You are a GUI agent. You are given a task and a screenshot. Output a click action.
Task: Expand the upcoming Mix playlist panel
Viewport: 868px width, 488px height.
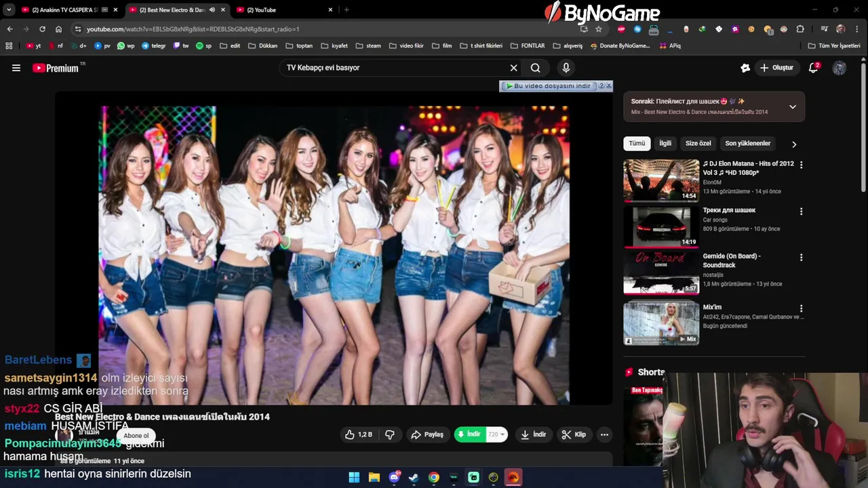(x=792, y=106)
